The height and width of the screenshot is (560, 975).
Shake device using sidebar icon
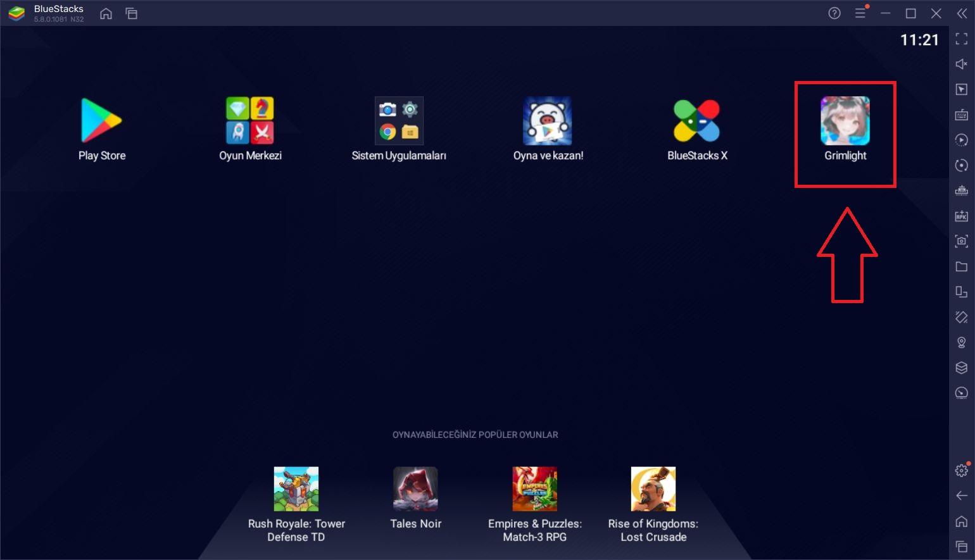pyautogui.click(x=962, y=317)
